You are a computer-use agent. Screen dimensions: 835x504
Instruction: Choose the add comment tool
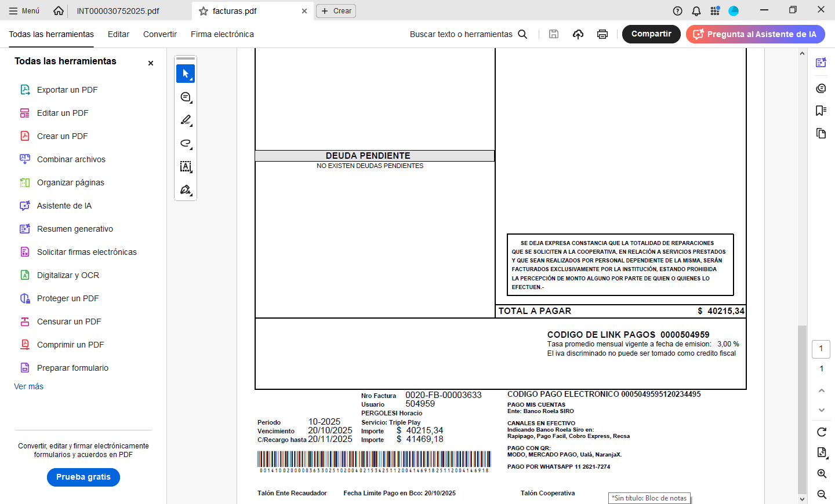[186, 97]
